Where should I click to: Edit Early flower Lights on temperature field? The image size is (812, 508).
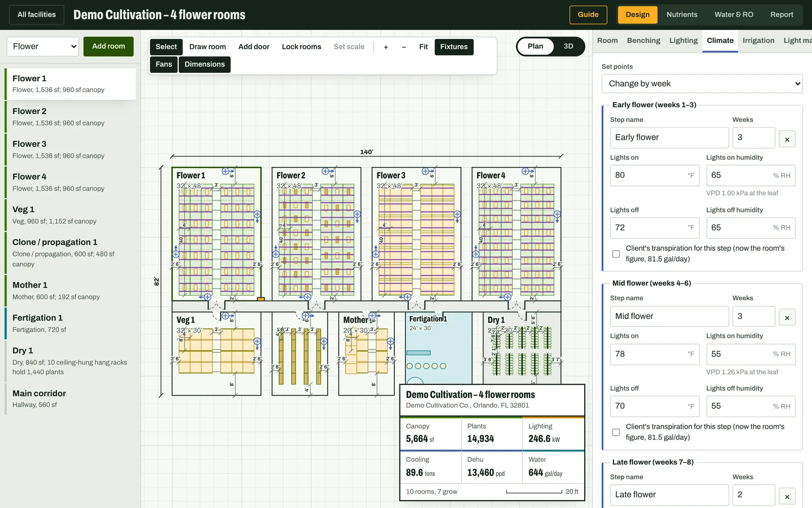click(x=655, y=175)
